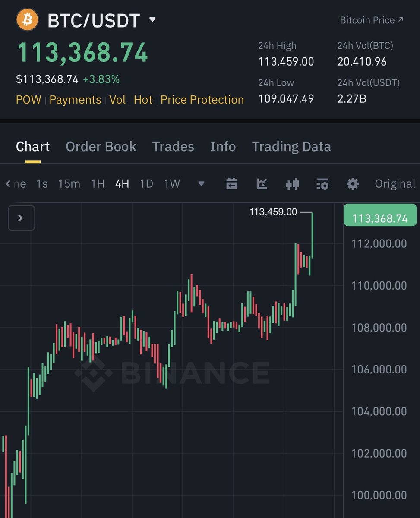Click the 104,000.00 price axis label
This screenshot has width=420, height=518.
coord(379,411)
